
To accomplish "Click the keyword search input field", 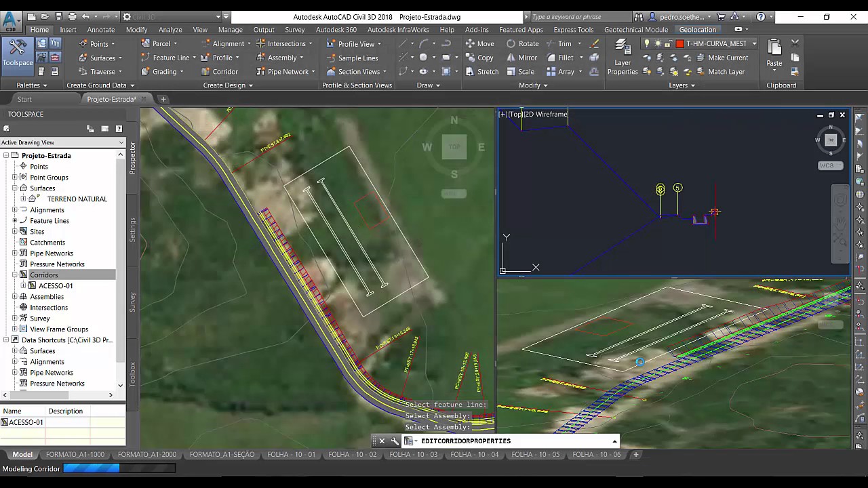I will [x=578, y=16].
